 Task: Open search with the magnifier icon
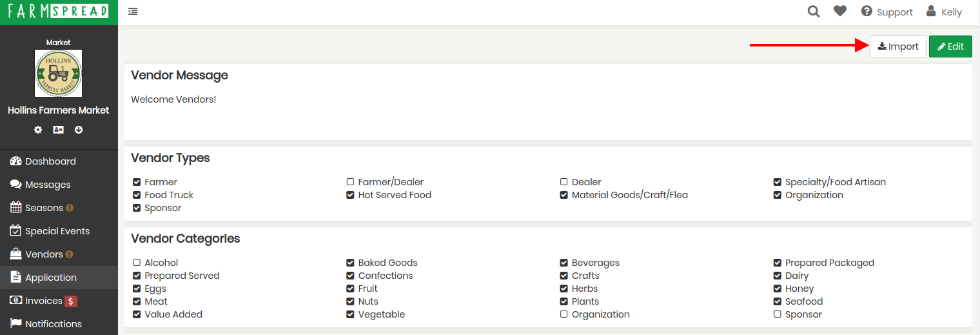click(814, 12)
